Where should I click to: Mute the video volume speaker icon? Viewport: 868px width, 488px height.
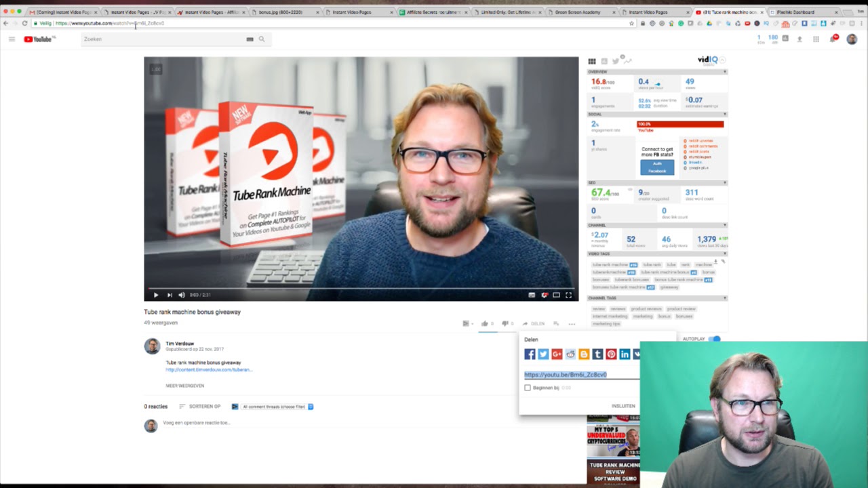tap(181, 295)
